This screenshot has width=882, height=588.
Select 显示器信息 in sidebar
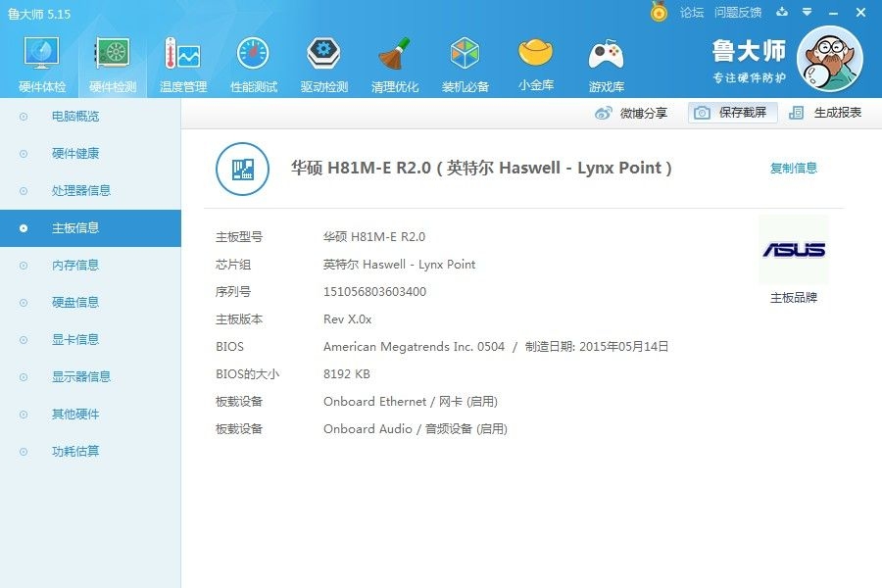tap(90, 376)
